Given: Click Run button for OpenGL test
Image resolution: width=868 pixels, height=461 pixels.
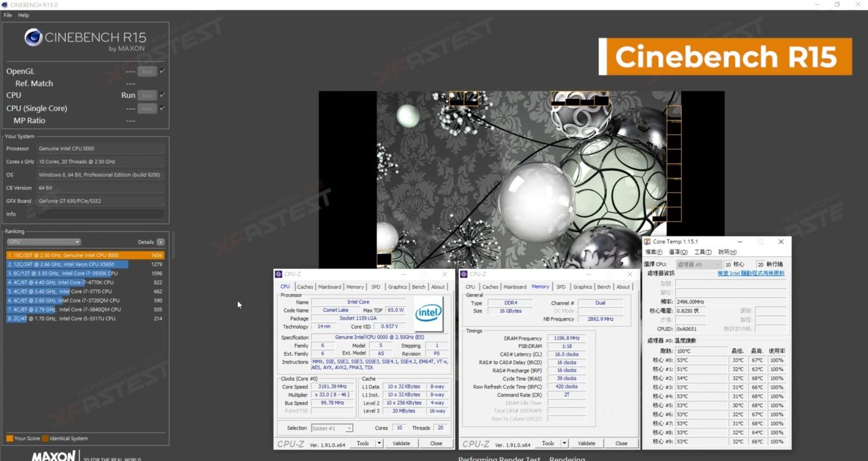Looking at the screenshot, I should click(x=147, y=71).
